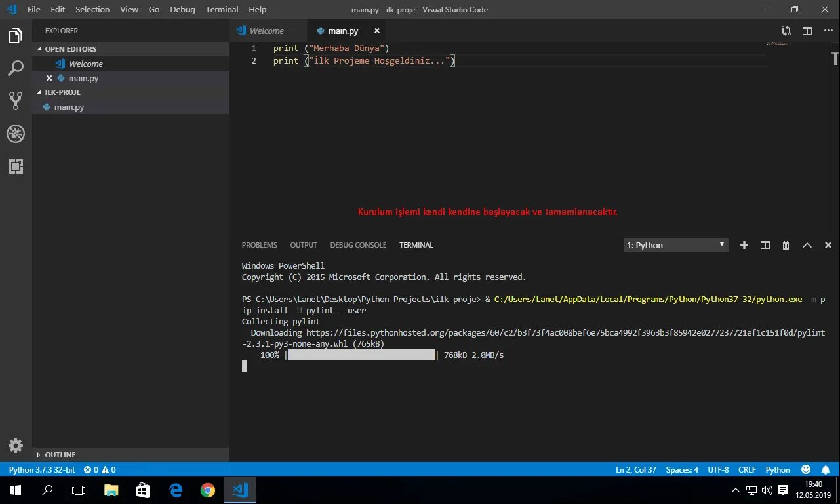The image size is (840, 504).
Task: Select main.py under ILK-PROJE folder
Action: click(130, 107)
